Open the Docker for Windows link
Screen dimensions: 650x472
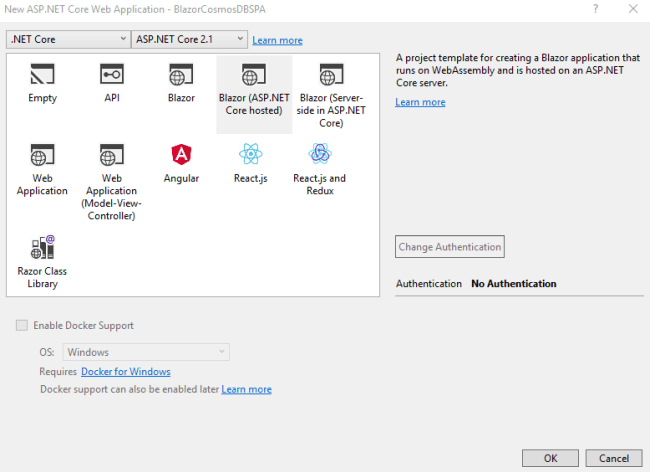tap(126, 372)
